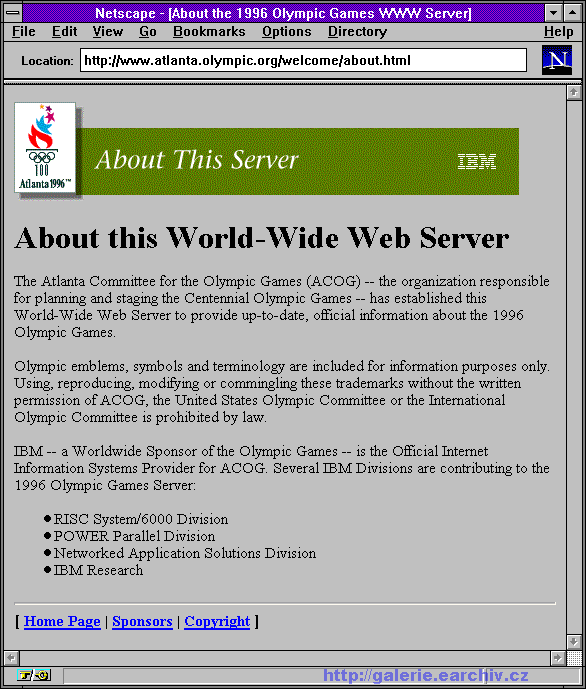
Task: Open the window control menu box
Action: [13, 13]
